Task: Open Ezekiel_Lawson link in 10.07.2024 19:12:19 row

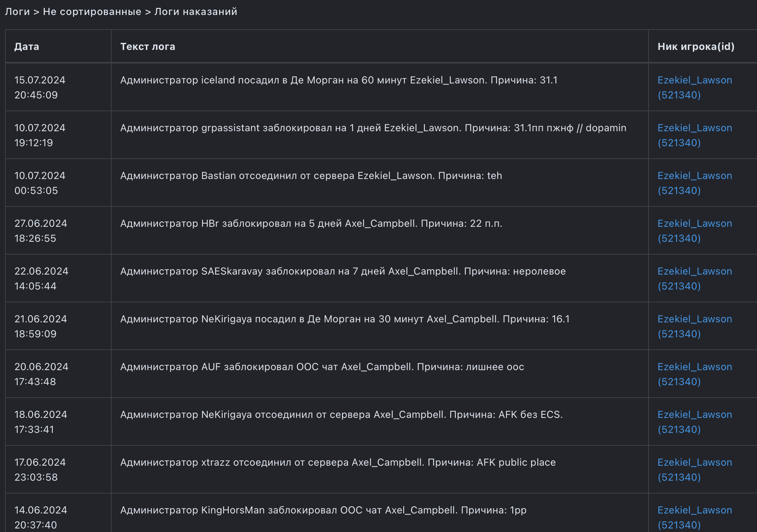Action: [x=695, y=135]
